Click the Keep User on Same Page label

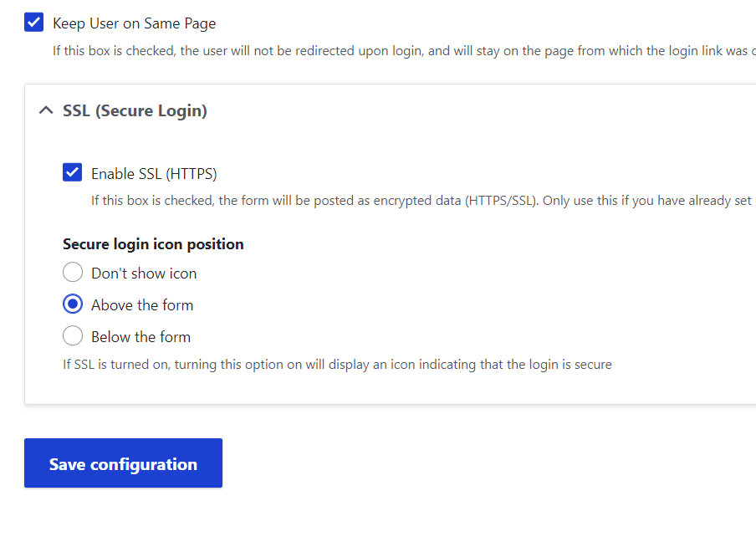[134, 23]
